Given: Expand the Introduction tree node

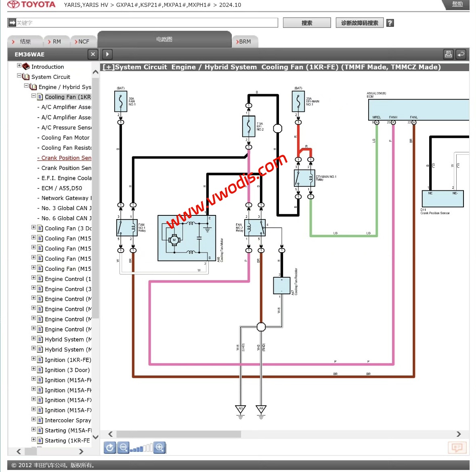Looking at the screenshot, I should [x=19, y=65].
